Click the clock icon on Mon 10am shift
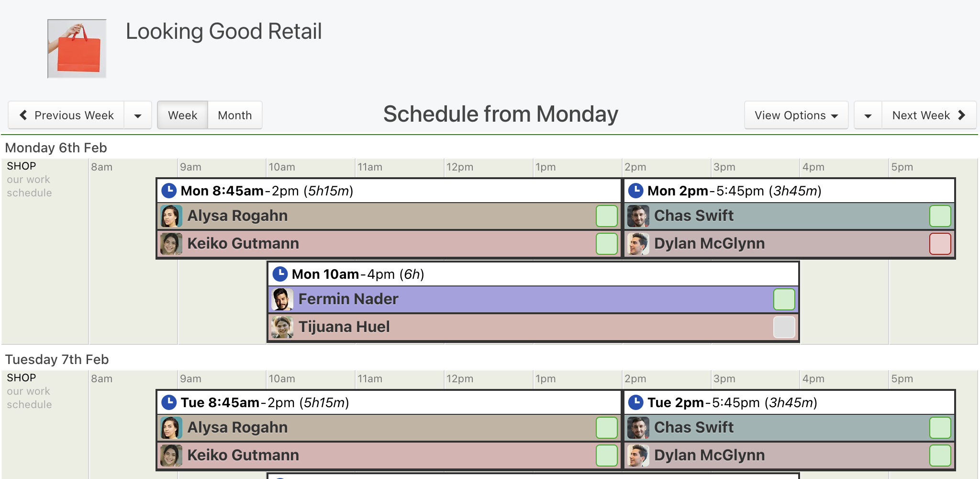 (x=280, y=274)
